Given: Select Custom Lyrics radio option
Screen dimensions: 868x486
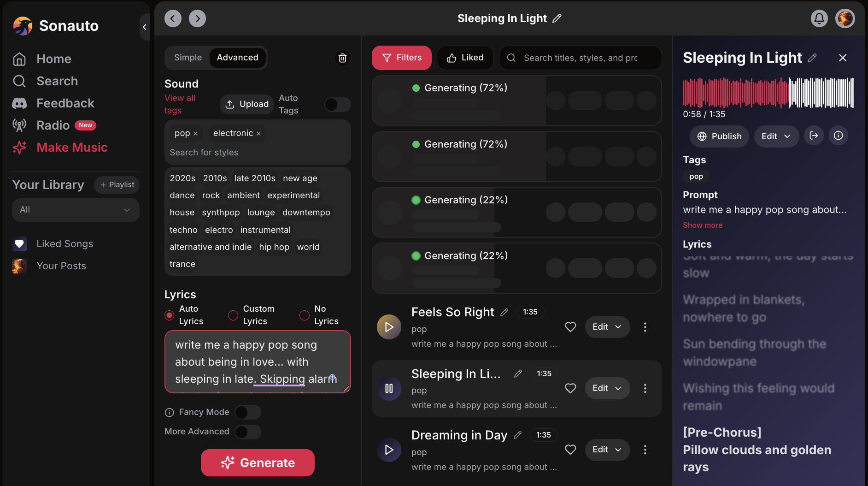Looking at the screenshot, I should [x=233, y=315].
